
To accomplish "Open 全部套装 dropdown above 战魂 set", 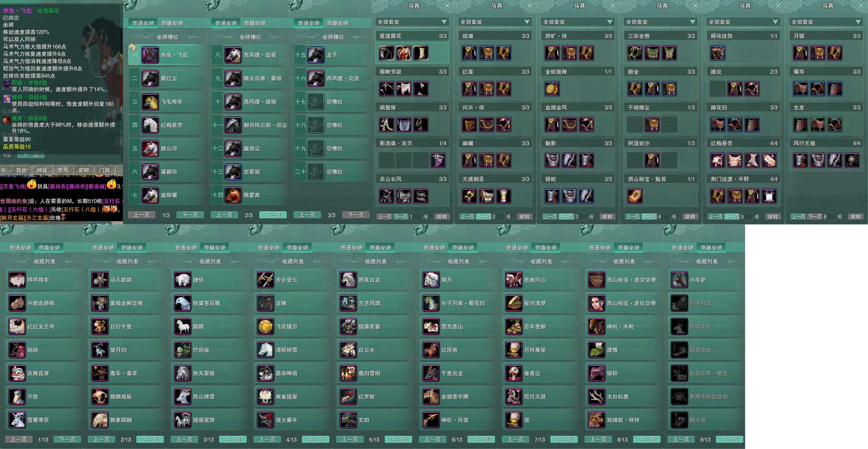I will (495, 22).
